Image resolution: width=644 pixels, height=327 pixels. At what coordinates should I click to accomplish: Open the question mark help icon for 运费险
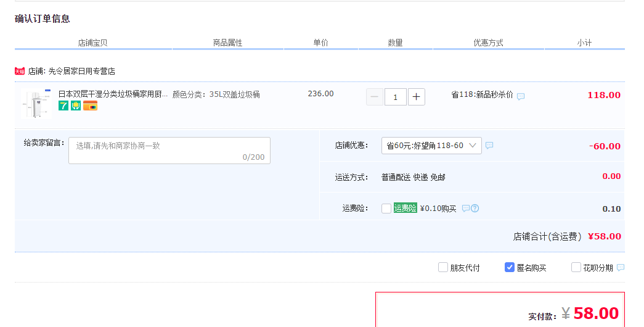pyautogui.click(x=475, y=209)
